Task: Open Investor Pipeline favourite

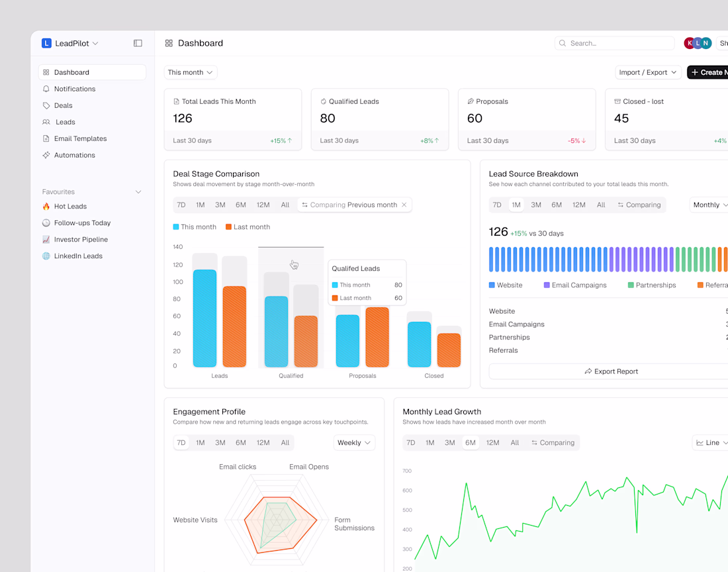Action: tap(92, 240)
